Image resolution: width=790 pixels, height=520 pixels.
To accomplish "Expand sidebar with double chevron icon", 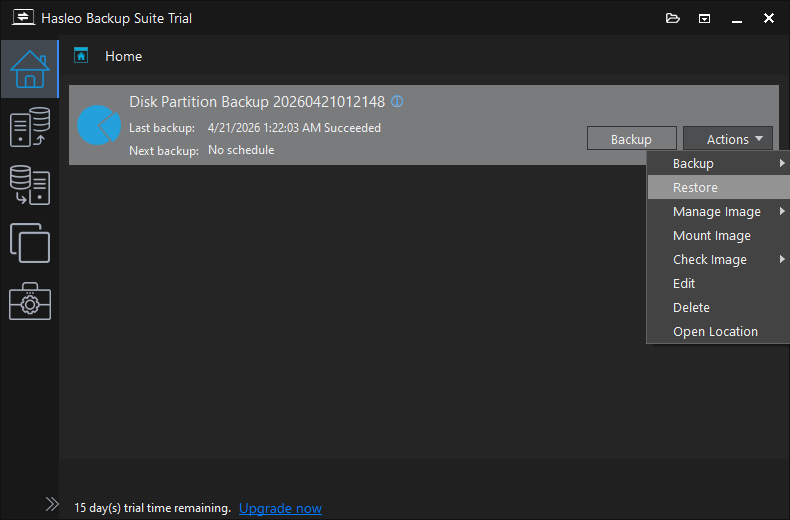I will pyautogui.click(x=52, y=504).
